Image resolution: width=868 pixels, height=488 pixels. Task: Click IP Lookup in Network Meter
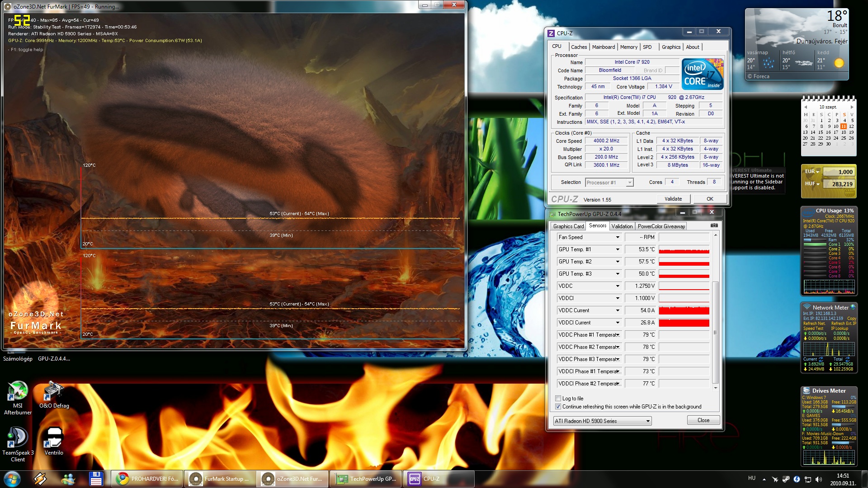[839, 328]
